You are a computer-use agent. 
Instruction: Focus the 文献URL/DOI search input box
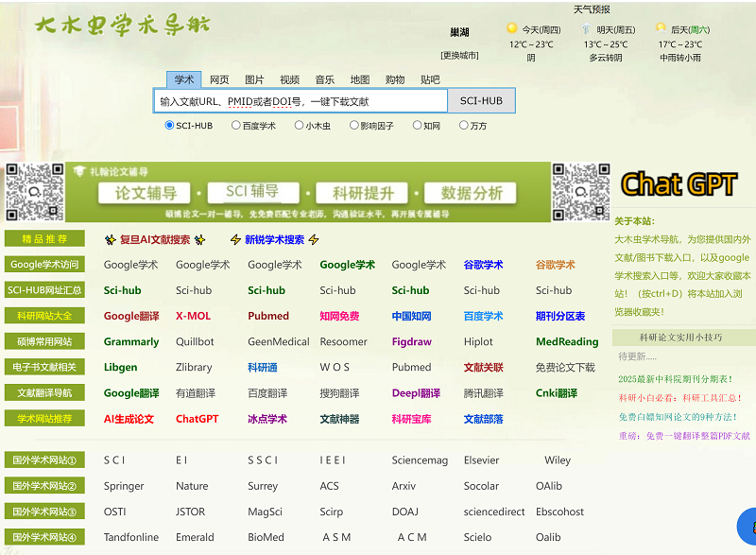(301, 101)
